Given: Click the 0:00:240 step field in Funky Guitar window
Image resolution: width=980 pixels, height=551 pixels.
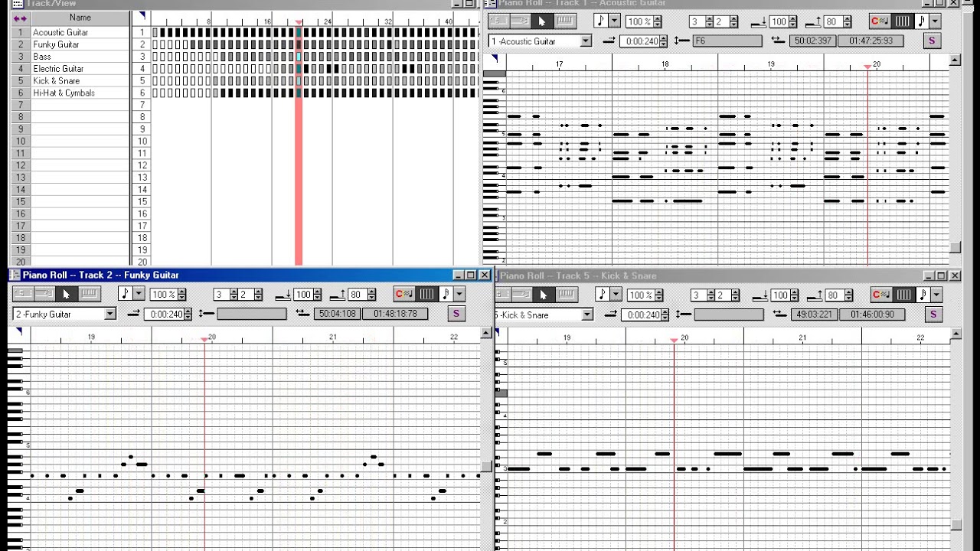Looking at the screenshot, I should click(x=165, y=314).
